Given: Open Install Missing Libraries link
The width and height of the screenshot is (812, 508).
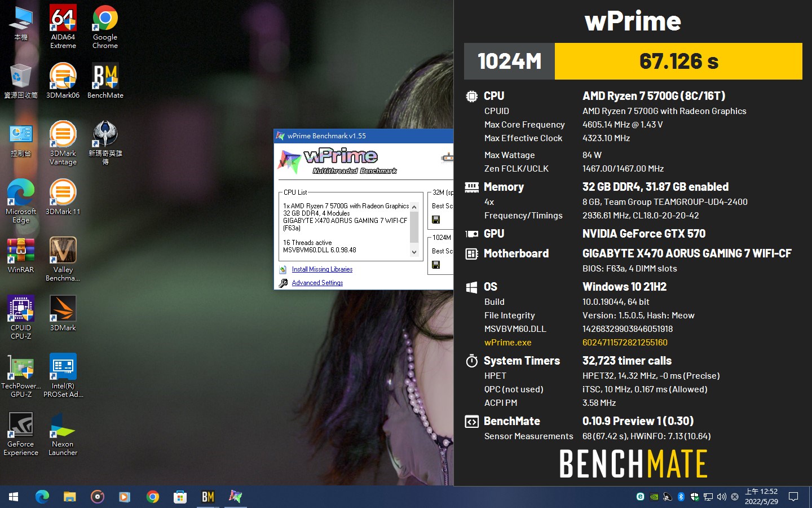Looking at the screenshot, I should click(322, 269).
